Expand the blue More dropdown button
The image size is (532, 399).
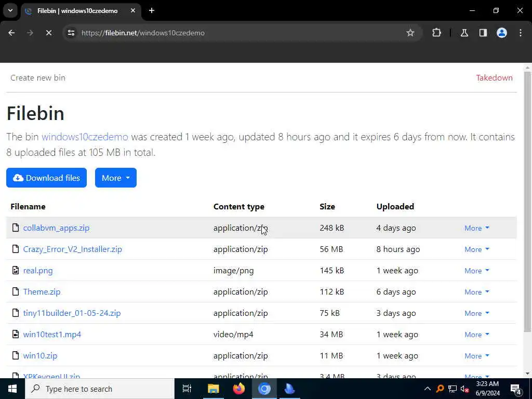pyautogui.click(x=116, y=178)
